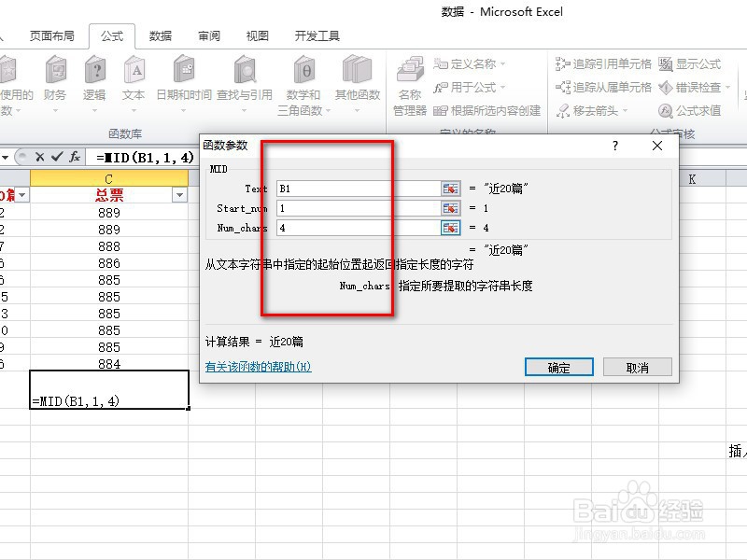Viewport: 747px width, 560px height.
Task: Expand the 用于公式 dropdown arrow
Action: (x=502, y=87)
